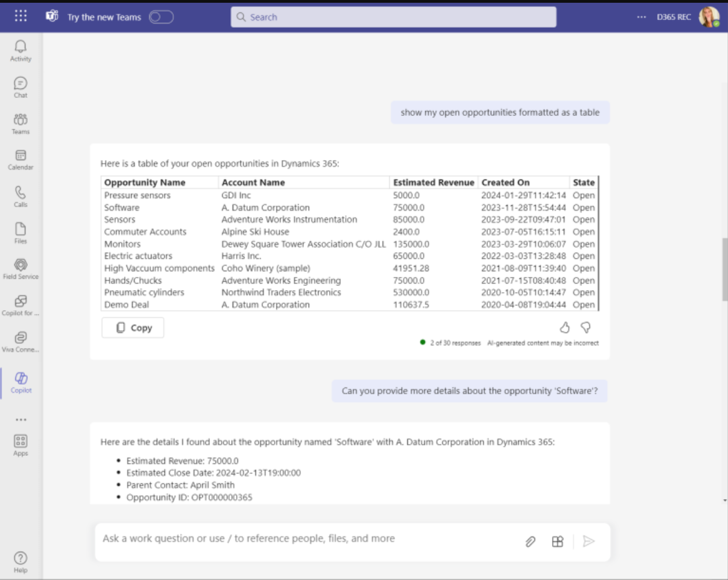
Task: Click the 2024-01-29T11:42:14 date cell
Action: tap(523, 195)
